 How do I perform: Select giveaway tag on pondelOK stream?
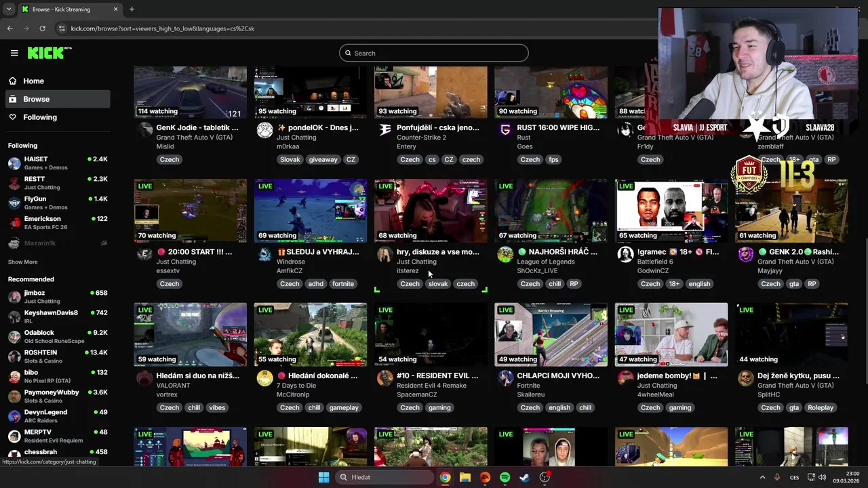click(323, 160)
